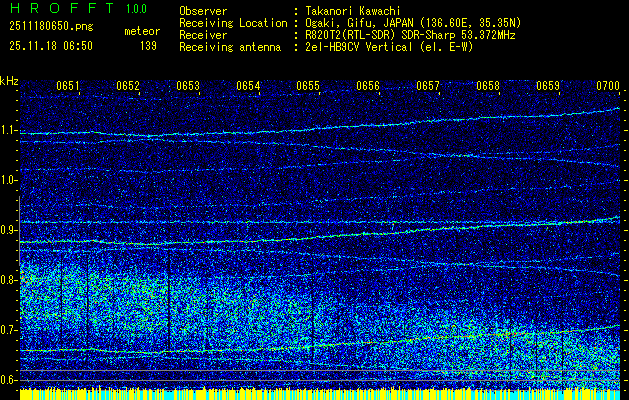Image resolution: width=629 pixels, height=400 pixels.
Task: Click the 0.6 kHz frequency label
Action: click(x=9, y=380)
